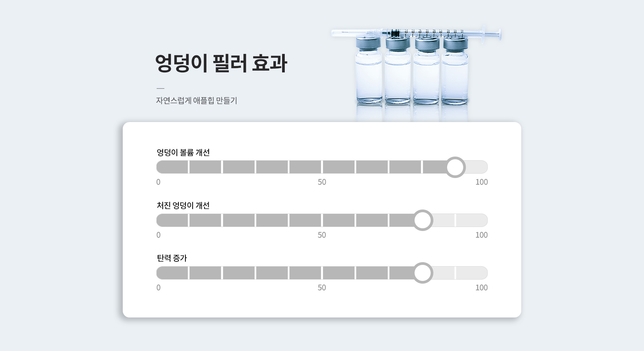Screen dimensions: 644x351
Task: Click the last unfilled segment of 탄력 증가 bar
Action: (472, 273)
